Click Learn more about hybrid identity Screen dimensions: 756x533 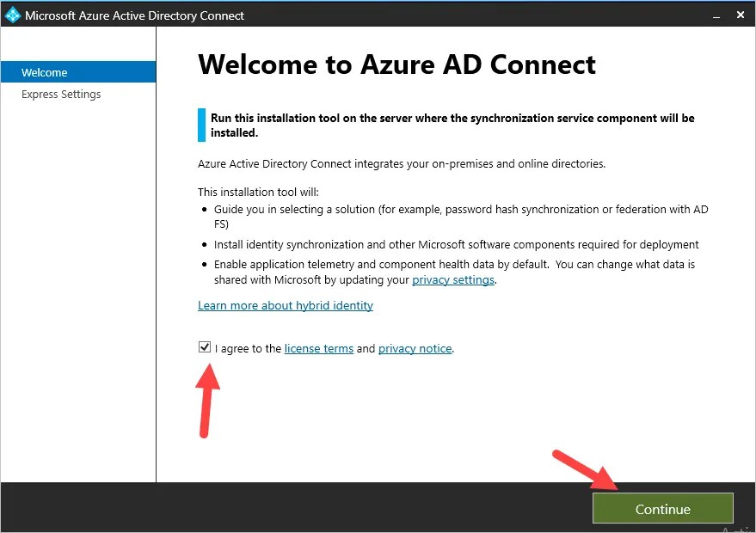(x=286, y=305)
